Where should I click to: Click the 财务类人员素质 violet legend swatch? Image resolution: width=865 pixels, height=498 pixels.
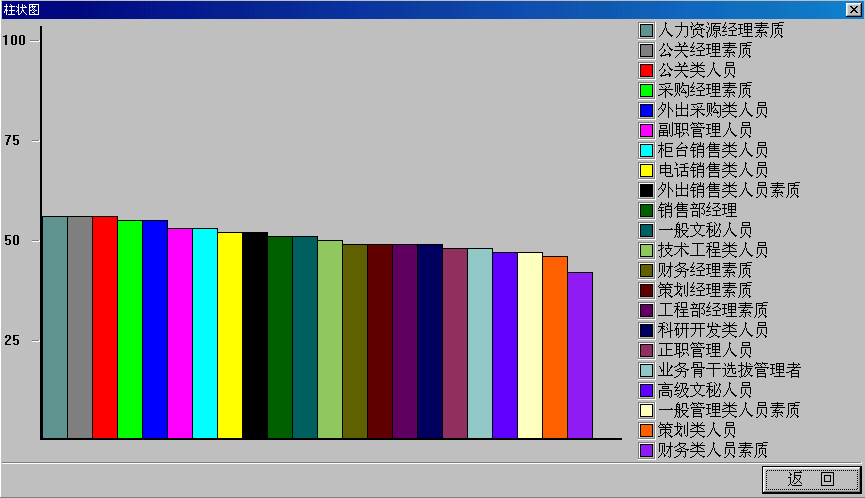click(x=646, y=450)
